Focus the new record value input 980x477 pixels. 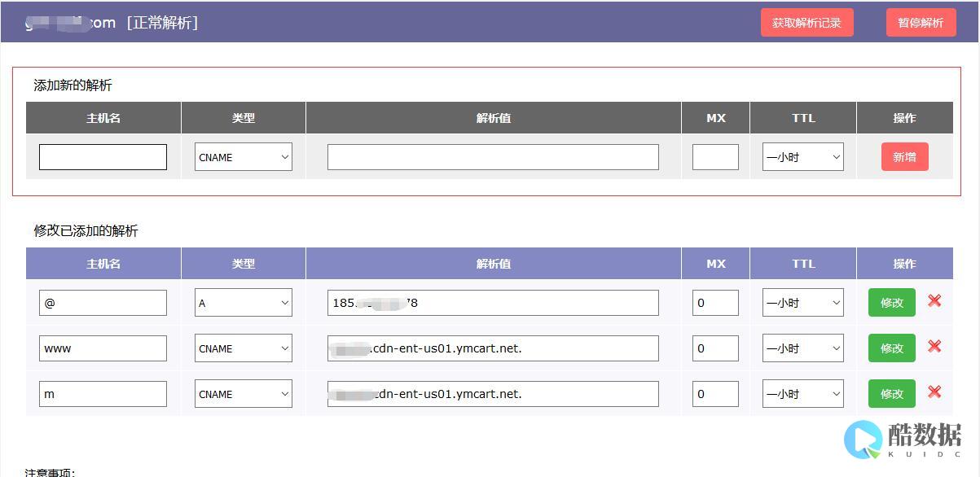click(x=493, y=157)
